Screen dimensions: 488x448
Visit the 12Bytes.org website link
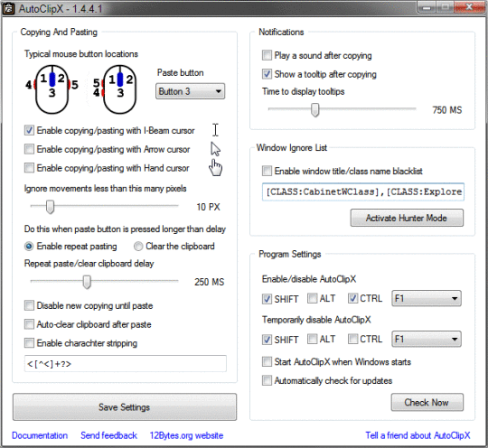[186, 435]
